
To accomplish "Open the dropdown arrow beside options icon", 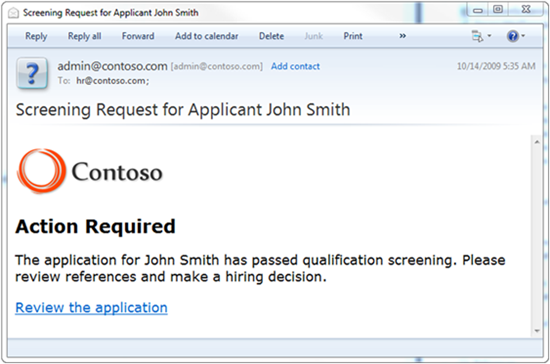I will tap(489, 36).
